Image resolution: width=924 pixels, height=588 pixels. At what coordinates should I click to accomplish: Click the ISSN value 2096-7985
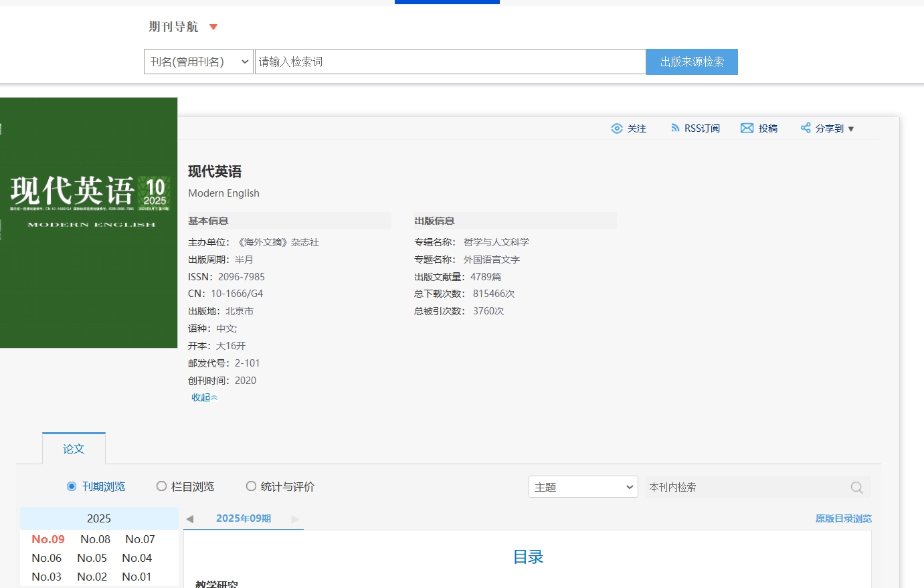click(x=242, y=277)
